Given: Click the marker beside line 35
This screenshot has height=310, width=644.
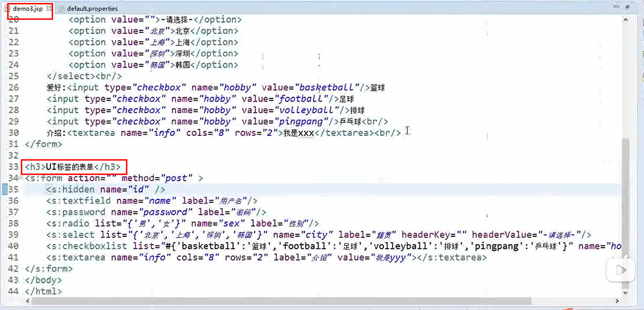Looking at the screenshot, I should pyautogui.click(x=5, y=190).
